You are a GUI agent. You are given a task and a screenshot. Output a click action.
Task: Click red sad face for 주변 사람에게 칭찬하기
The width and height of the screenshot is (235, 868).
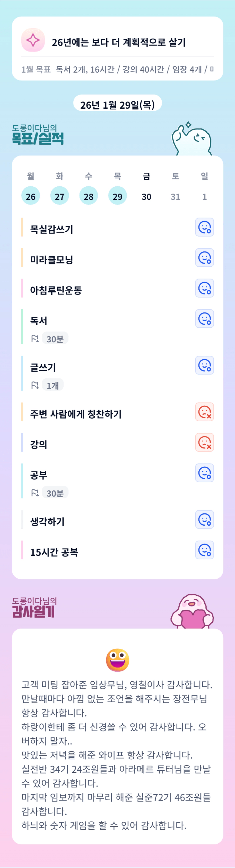pyautogui.click(x=204, y=412)
